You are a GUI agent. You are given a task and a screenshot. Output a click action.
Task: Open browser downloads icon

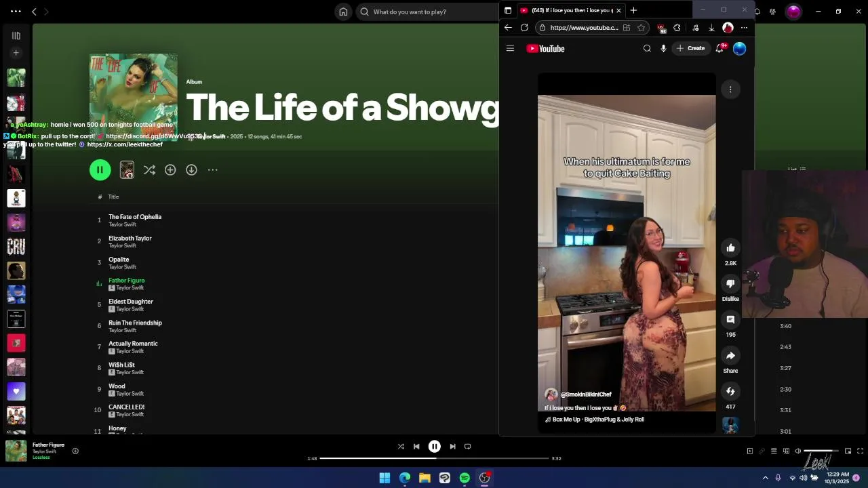coord(711,28)
